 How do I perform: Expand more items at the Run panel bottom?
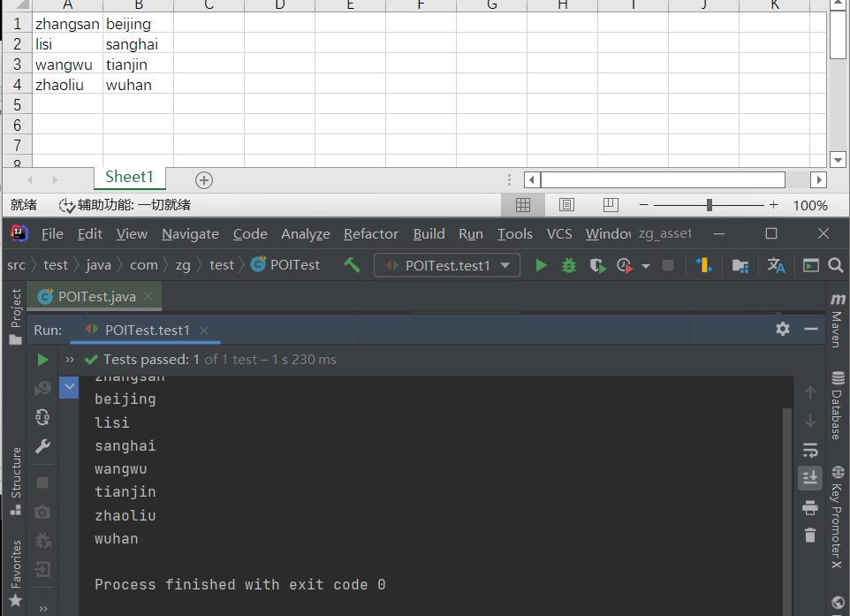coord(42,608)
